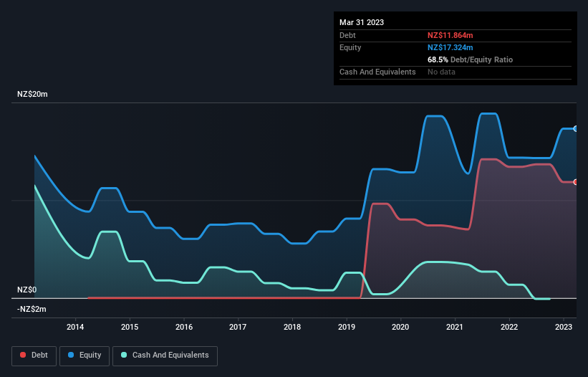Click the 2015 x-axis label
588x377 pixels.
tap(130, 327)
